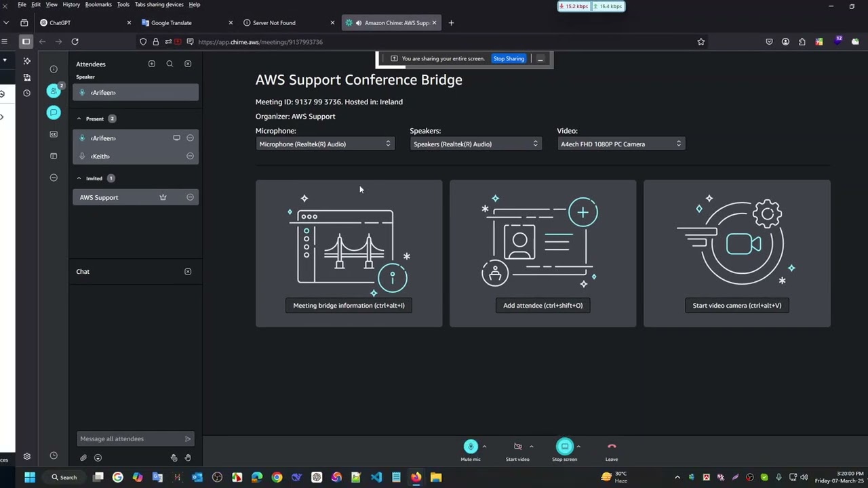Toggle the attendees panel icon

[x=54, y=91]
